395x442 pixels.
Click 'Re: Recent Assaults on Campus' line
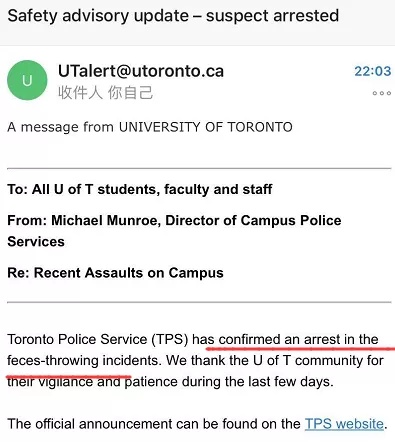pyautogui.click(x=115, y=273)
